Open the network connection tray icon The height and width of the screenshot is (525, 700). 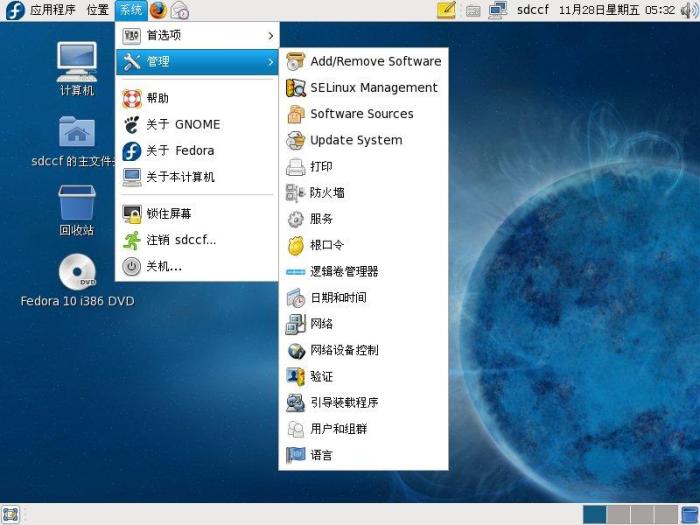point(498,10)
